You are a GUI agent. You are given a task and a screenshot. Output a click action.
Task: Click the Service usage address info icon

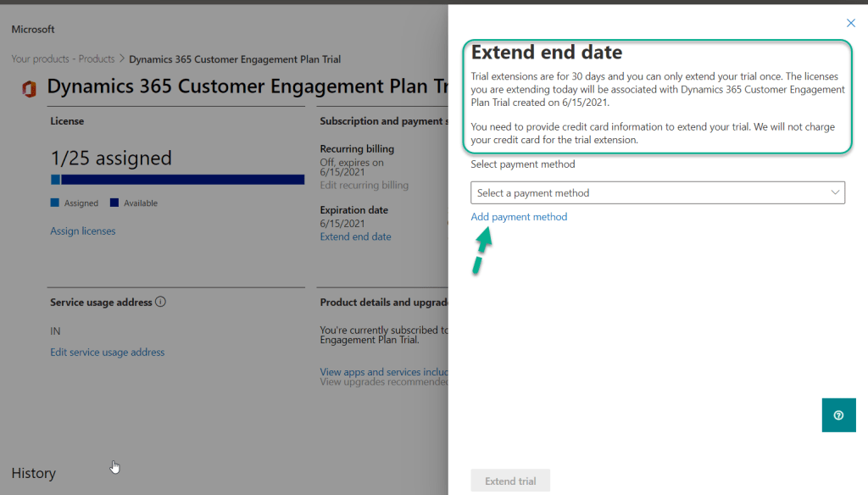(160, 302)
